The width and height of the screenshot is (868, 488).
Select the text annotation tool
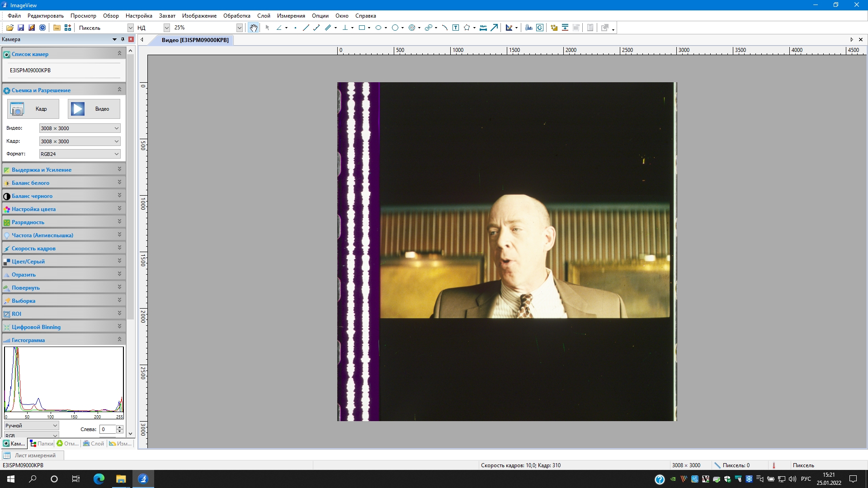456,28
